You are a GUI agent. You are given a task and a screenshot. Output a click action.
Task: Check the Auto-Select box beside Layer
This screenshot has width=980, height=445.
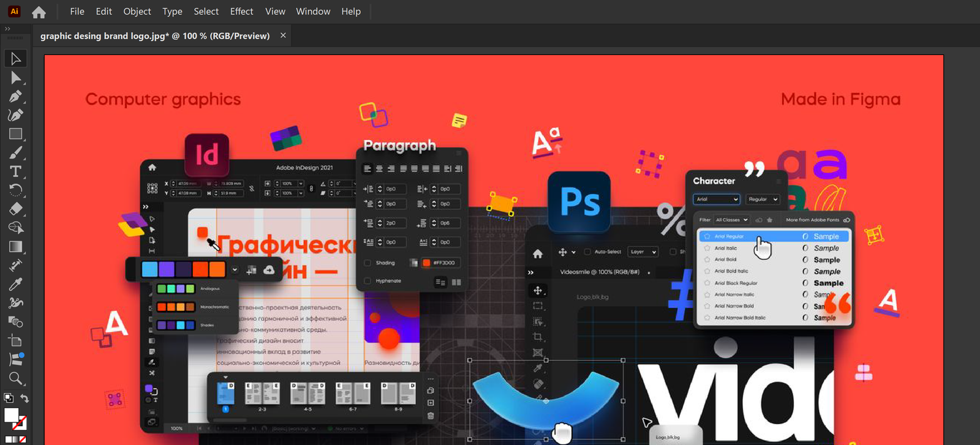click(587, 252)
